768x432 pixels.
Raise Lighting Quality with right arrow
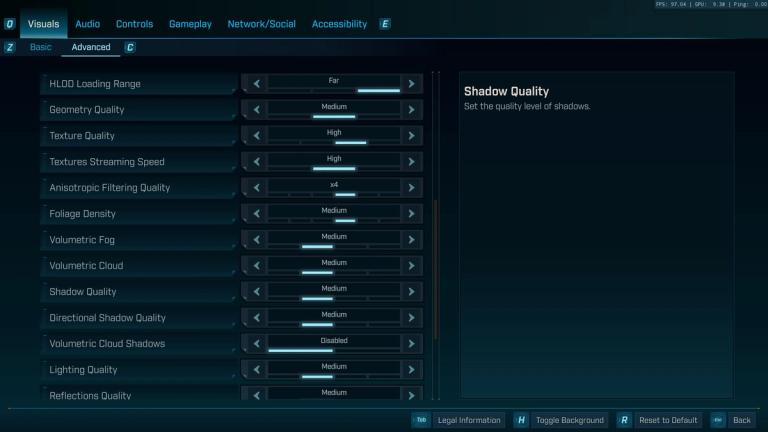pos(411,370)
